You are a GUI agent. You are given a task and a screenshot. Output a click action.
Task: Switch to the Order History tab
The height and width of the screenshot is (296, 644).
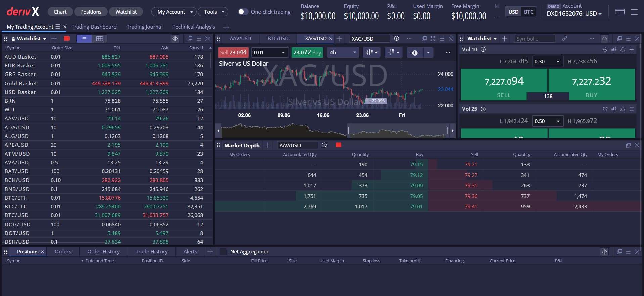(x=103, y=252)
